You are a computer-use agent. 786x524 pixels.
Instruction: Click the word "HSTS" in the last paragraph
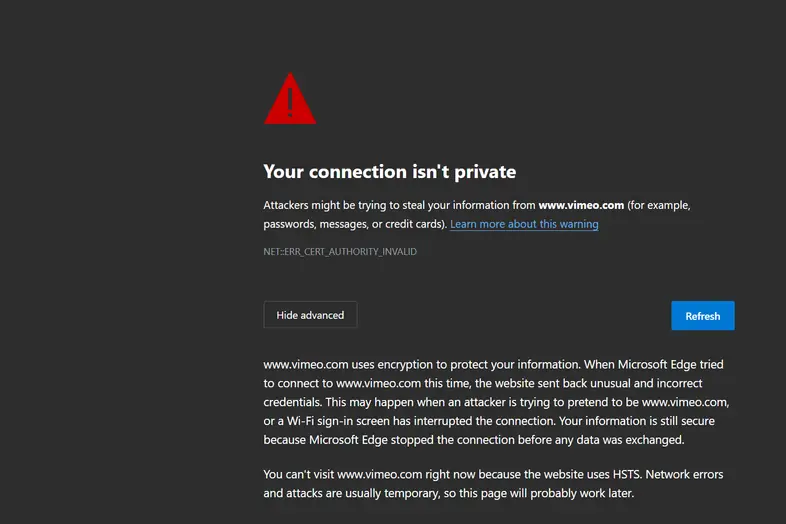tap(627, 474)
